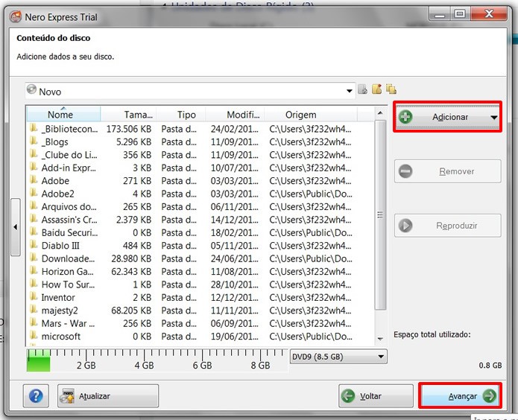518x420 pixels.
Task: Click the folder icon of _Blogs row
Action: click(x=34, y=141)
